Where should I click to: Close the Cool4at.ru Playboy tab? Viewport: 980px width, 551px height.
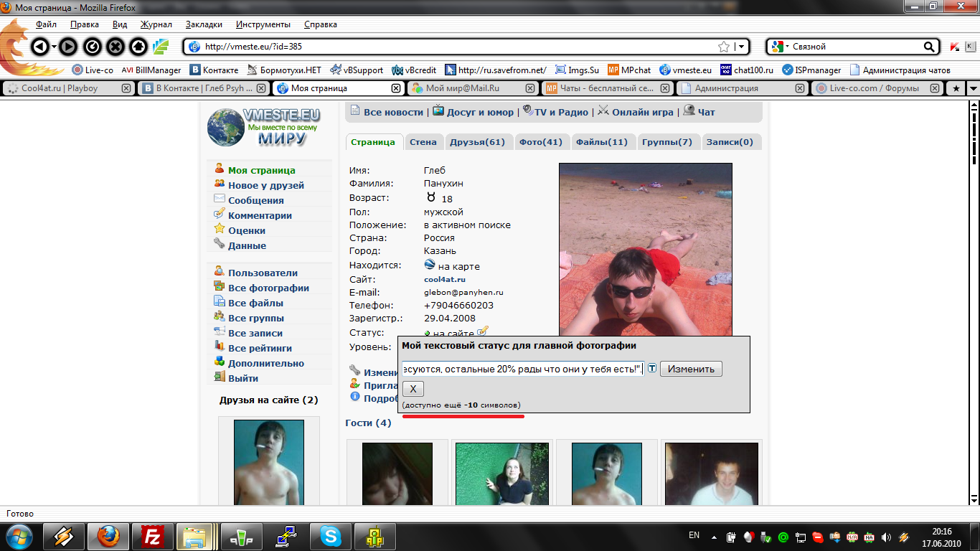pos(126,88)
